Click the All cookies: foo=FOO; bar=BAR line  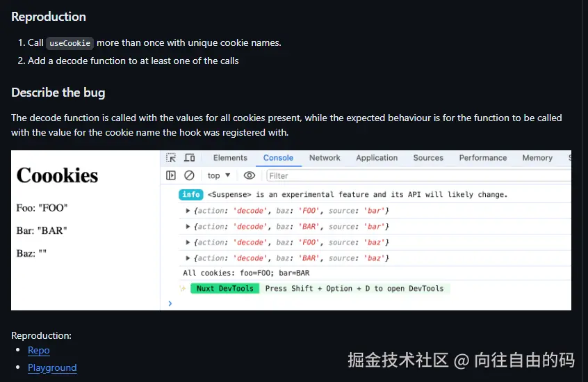246,273
